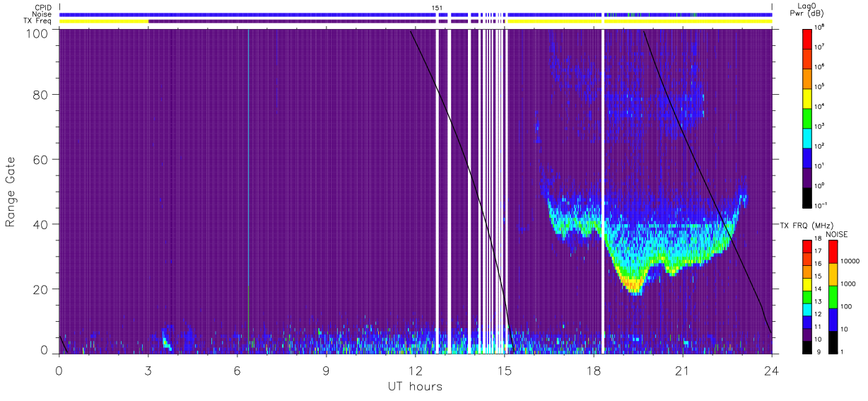Click x-axis tick label "21"
Image resolution: width=868 pixels, height=401 pixels.
coord(682,370)
